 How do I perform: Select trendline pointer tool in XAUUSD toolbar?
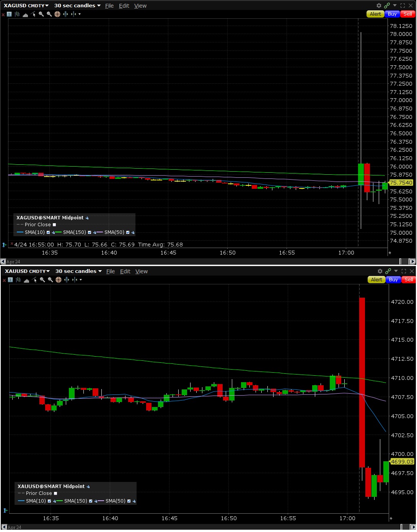coord(34,280)
